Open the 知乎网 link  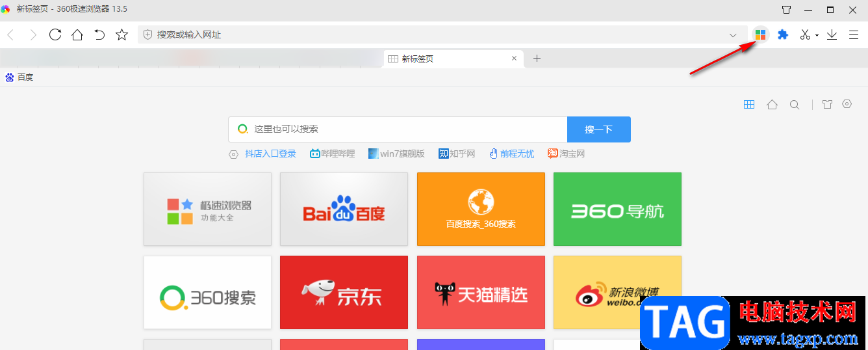[457, 154]
